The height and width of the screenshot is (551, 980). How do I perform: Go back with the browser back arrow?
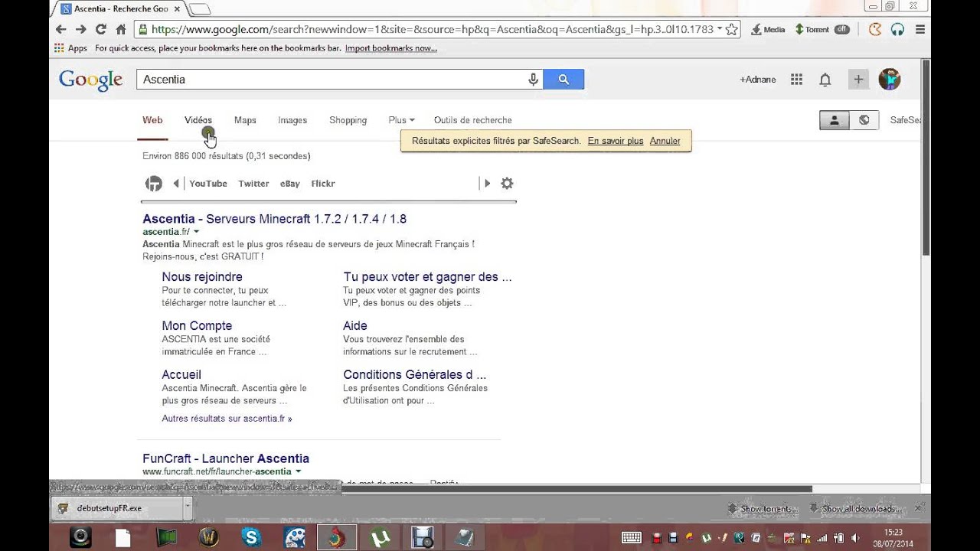61,29
